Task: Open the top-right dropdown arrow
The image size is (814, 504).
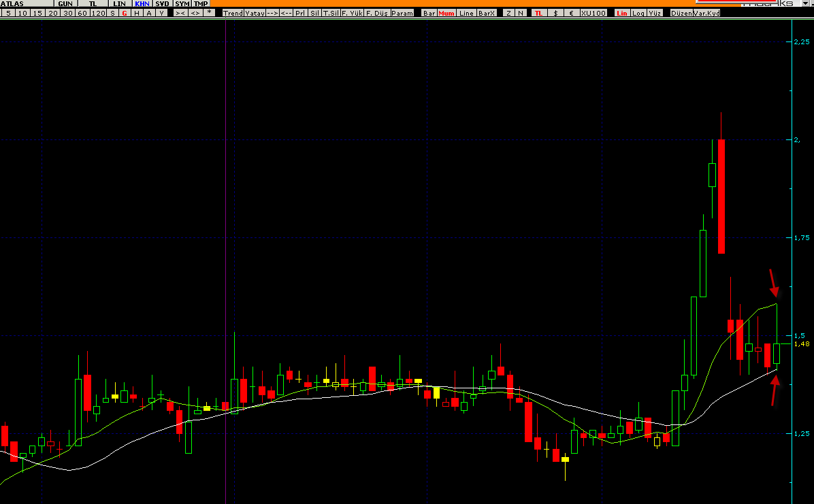Action: pyautogui.click(x=806, y=3)
